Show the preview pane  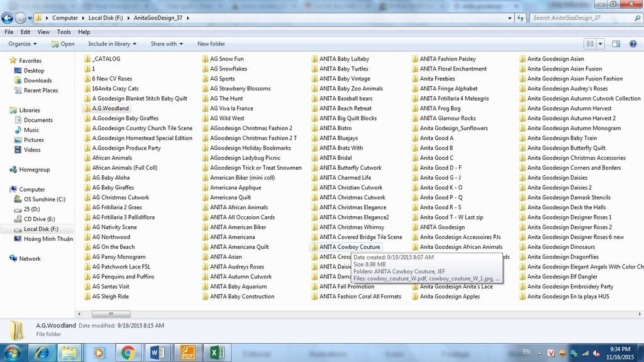click(x=616, y=44)
